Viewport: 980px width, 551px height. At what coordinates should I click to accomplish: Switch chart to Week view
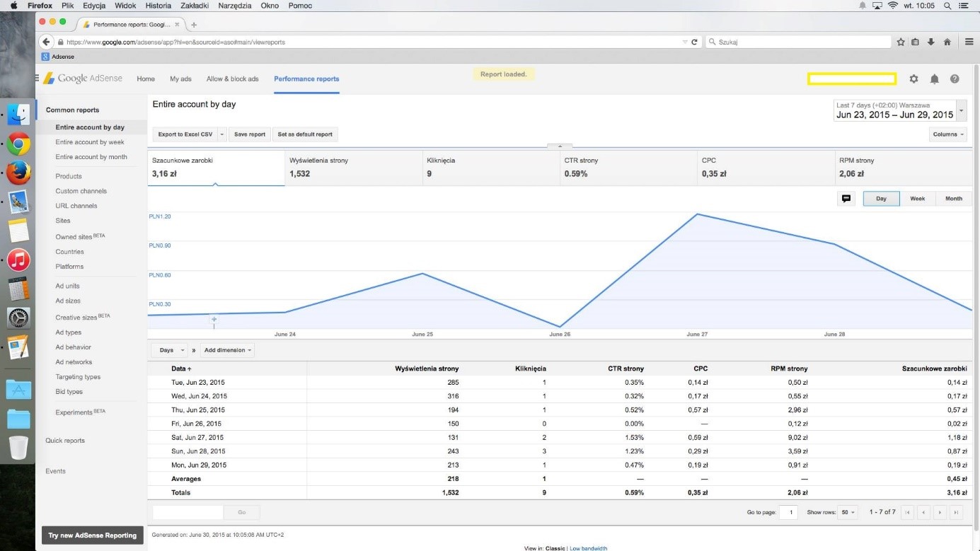[918, 199]
